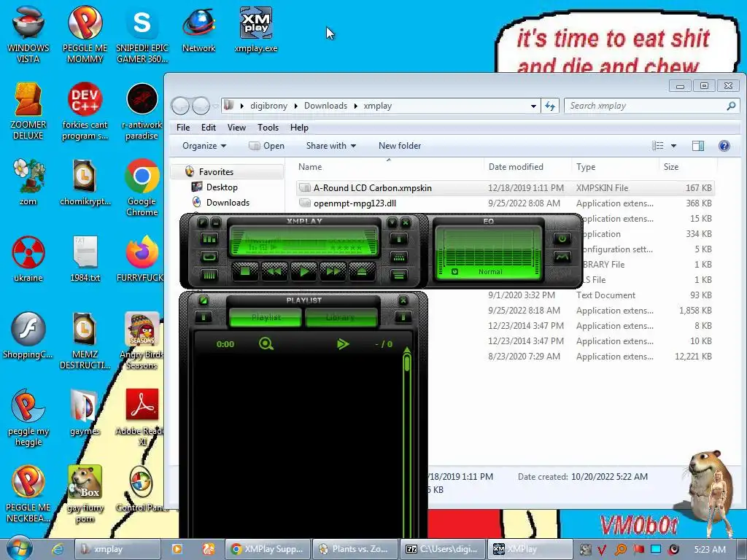Sort files by the Size column
747x560 pixels.
688,167
